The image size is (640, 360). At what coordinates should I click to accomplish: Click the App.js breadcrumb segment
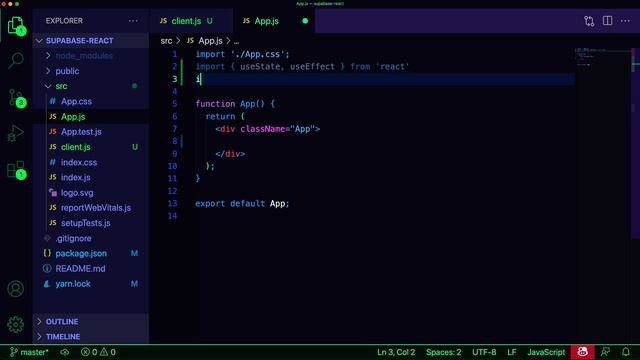click(x=205, y=41)
